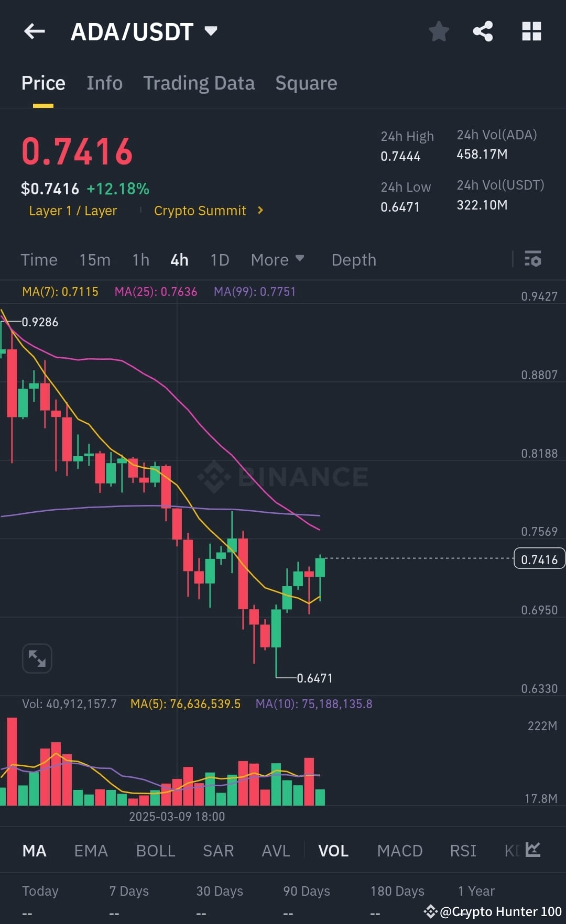Switch to the Trading Data tab
Viewport: 566px width, 924px height.
199,83
